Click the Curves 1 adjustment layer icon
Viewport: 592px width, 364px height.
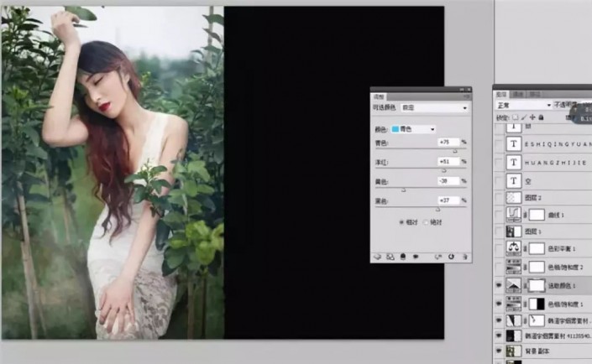tap(512, 215)
